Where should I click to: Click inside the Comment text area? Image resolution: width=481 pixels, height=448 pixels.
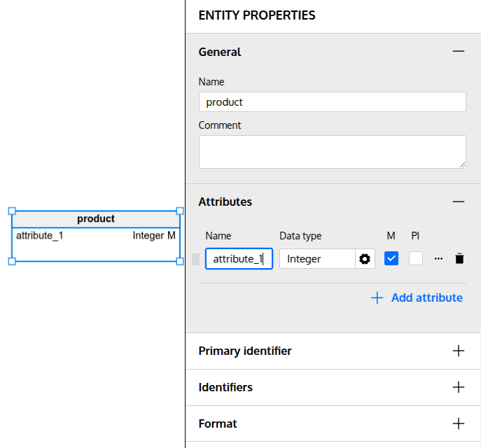(332, 152)
